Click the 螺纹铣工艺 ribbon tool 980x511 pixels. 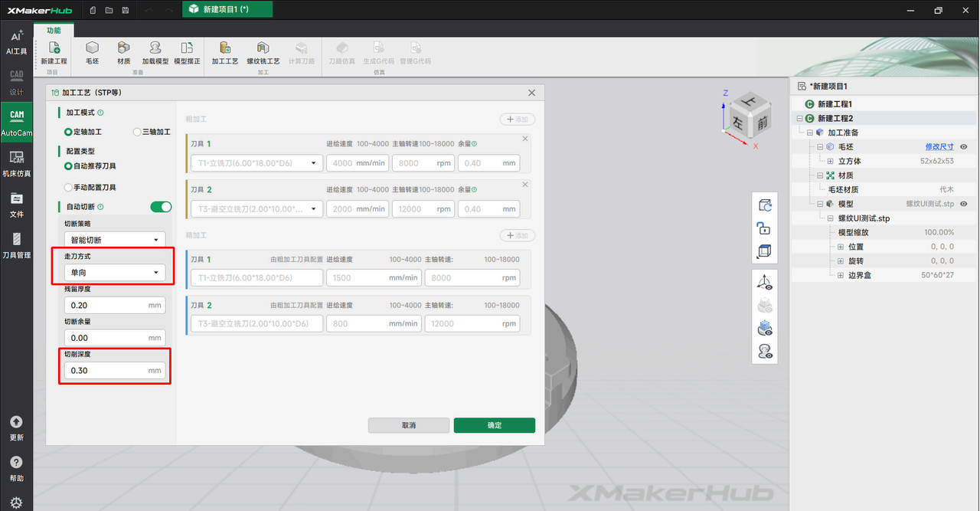(263, 52)
